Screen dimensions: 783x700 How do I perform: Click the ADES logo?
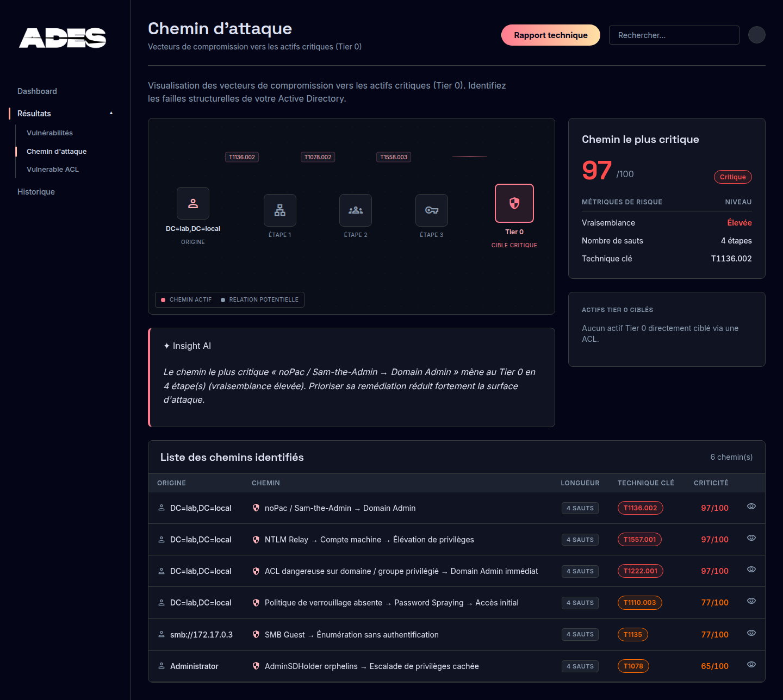tap(63, 38)
